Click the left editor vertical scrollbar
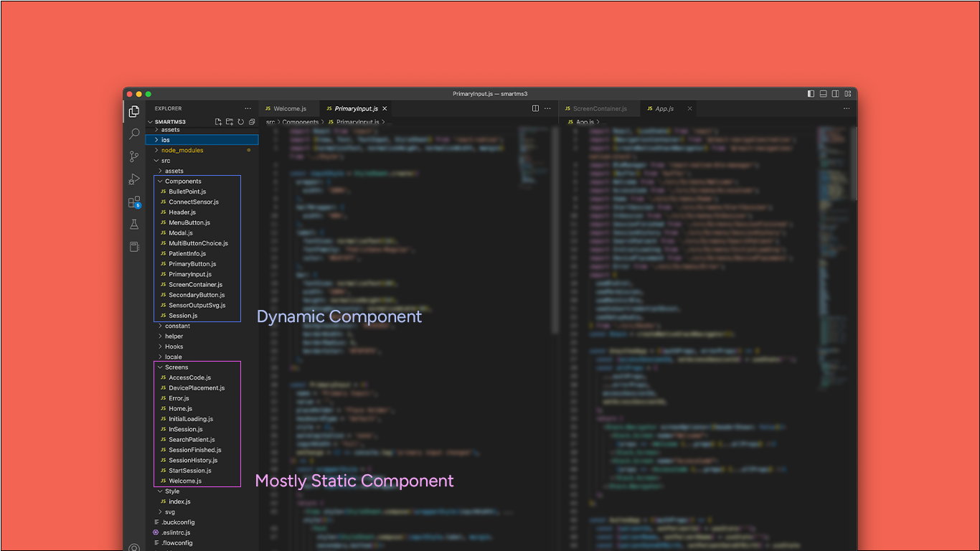Screen dimensions: 980x551 (x=555, y=230)
